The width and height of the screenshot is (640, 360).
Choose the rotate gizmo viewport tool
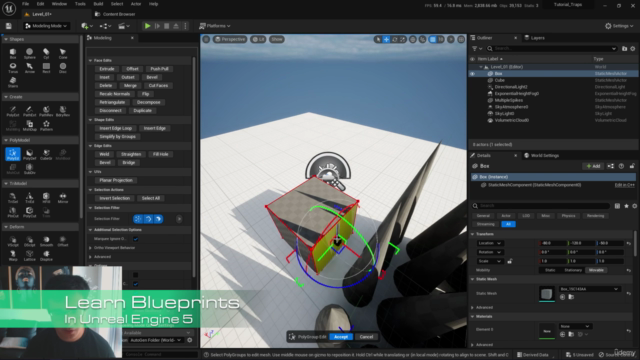point(394,39)
